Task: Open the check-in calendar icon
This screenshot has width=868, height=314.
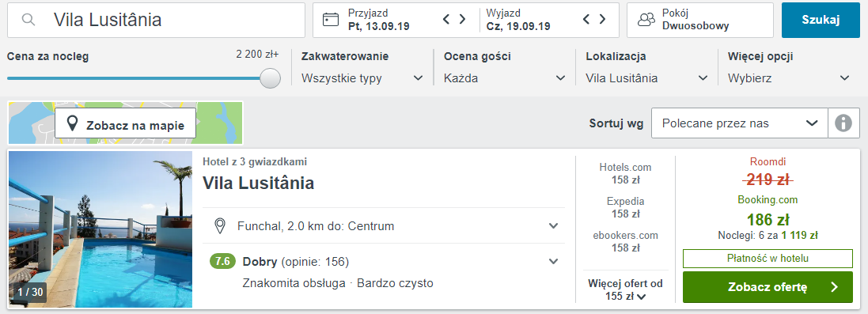Action: point(331,20)
